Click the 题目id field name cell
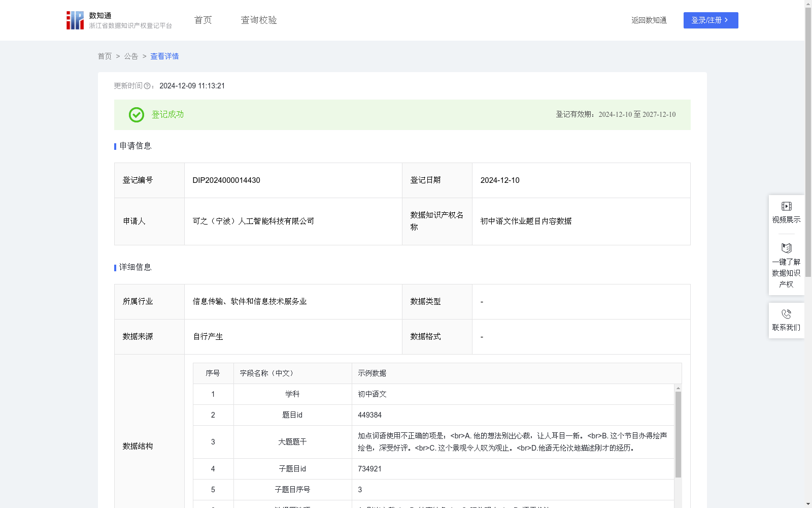The width and height of the screenshot is (812, 508). coord(292,415)
